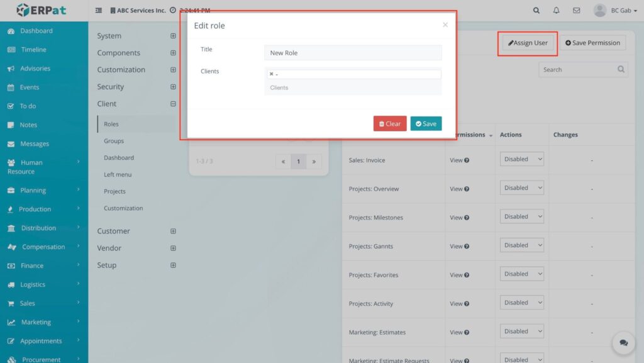Click the Assign User button
This screenshot has height=363, width=644.
[x=528, y=43]
